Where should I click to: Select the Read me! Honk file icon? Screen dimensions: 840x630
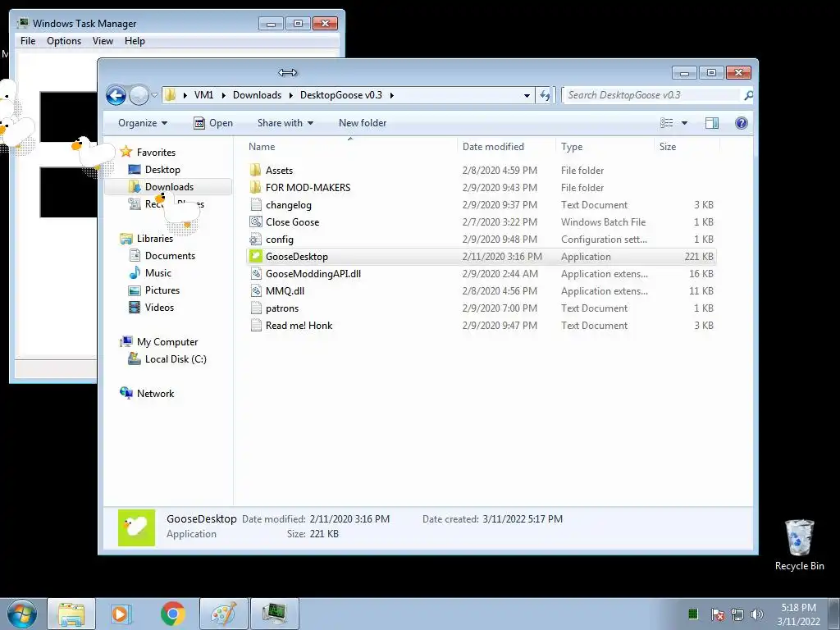(x=256, y=325)
